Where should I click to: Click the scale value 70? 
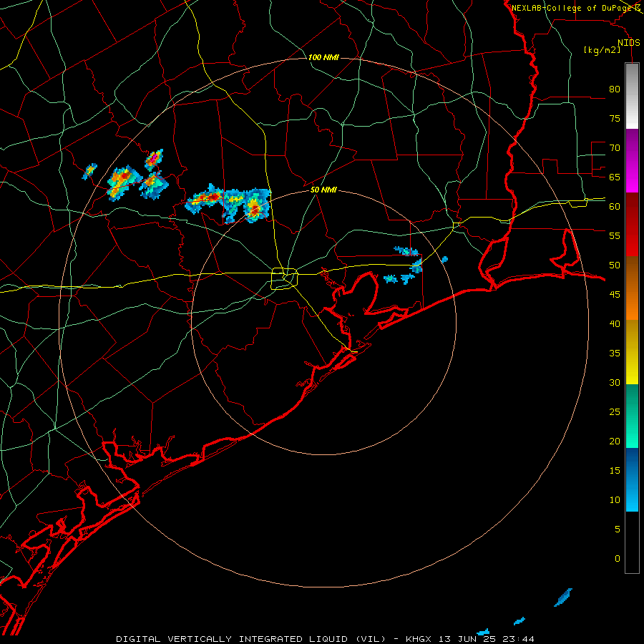tap(615, 148)
